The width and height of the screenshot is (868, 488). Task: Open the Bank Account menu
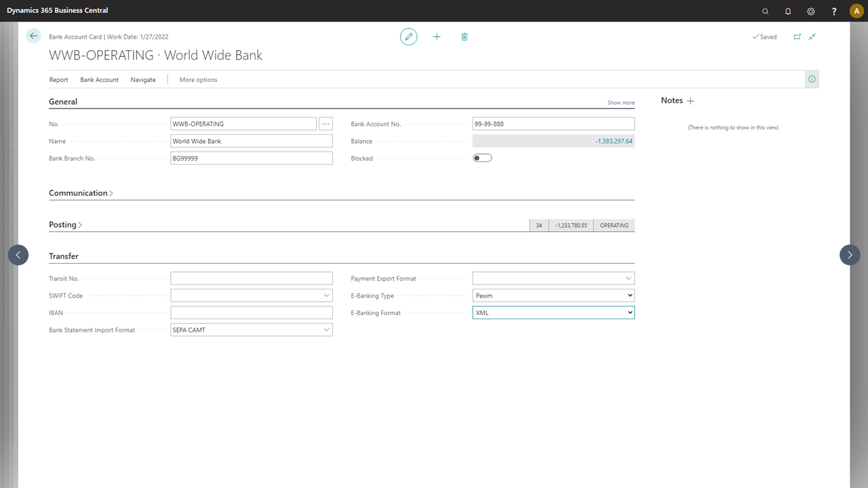click(x=100, y=80)
